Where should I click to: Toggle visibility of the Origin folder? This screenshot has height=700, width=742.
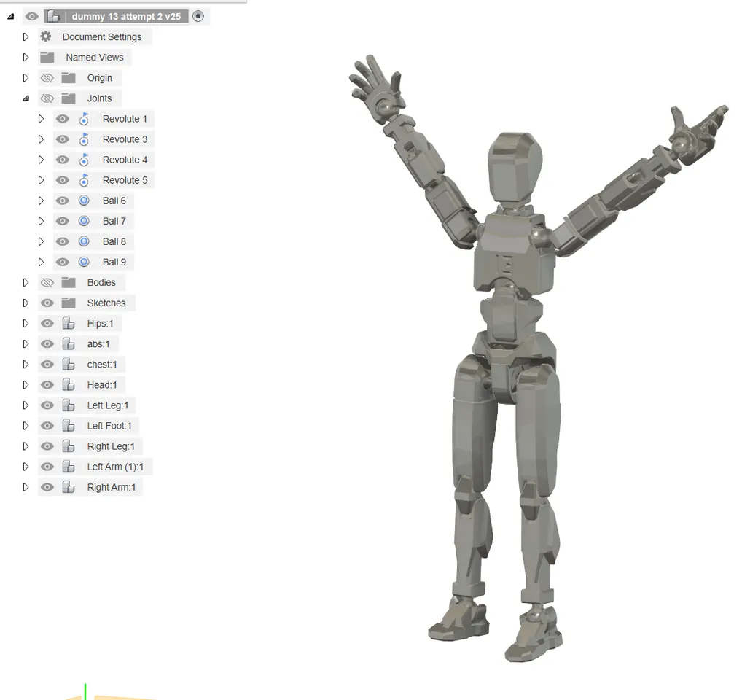pos(47,77)
